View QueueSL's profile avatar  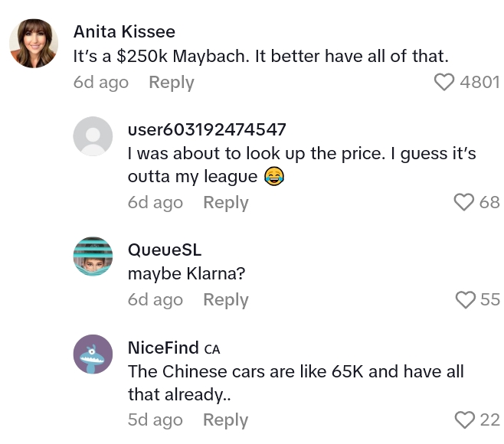pos(93,256)
